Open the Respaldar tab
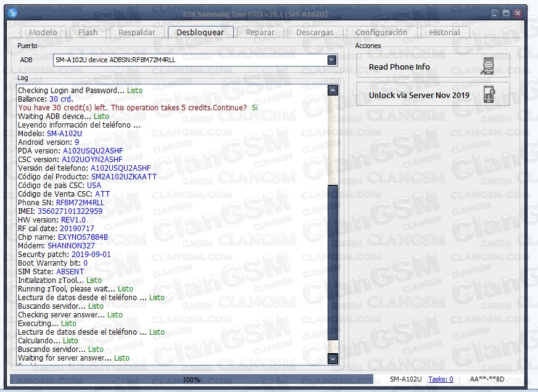The width and height of the screenshot is (538, 392). click(x=137, y=32)
